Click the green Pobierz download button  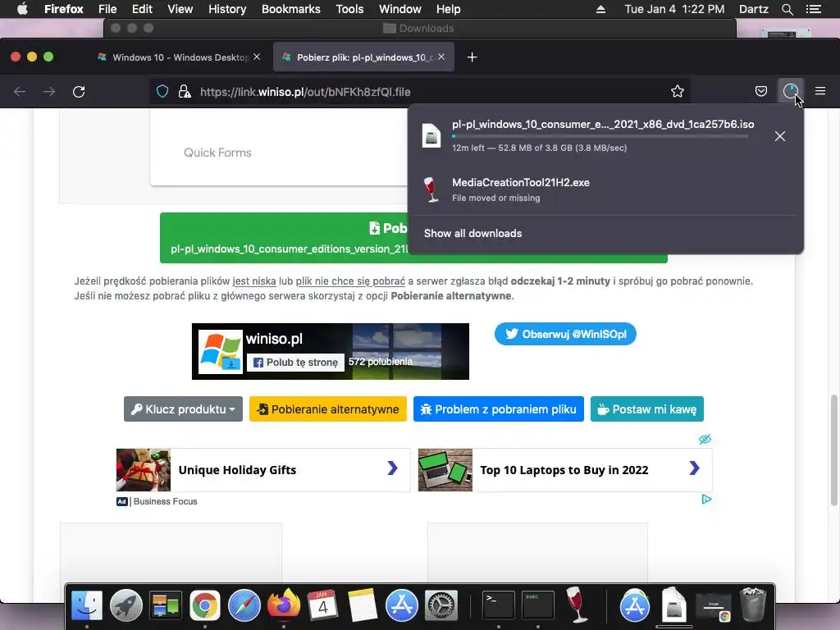pyautogui.click(x=284, y=238)
